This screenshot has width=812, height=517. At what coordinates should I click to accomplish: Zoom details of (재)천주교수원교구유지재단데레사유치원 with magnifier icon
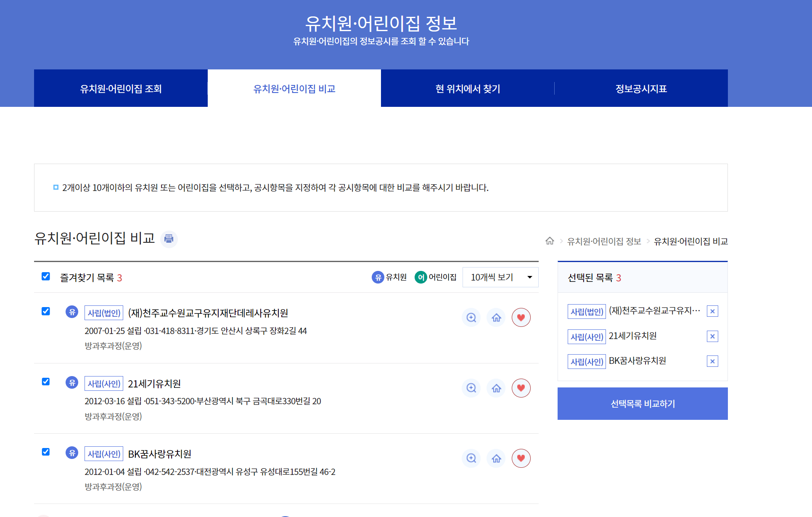click(x=471, y=318)
